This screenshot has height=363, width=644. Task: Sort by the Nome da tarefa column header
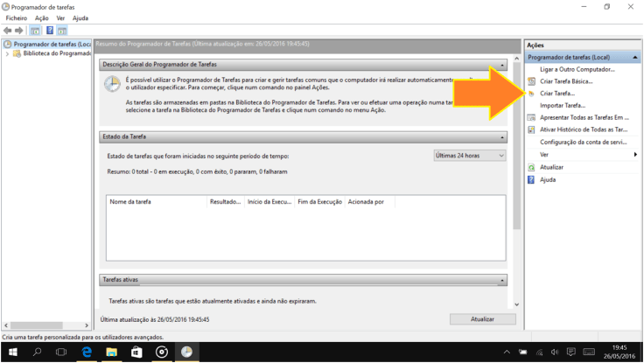coord(130,202)
